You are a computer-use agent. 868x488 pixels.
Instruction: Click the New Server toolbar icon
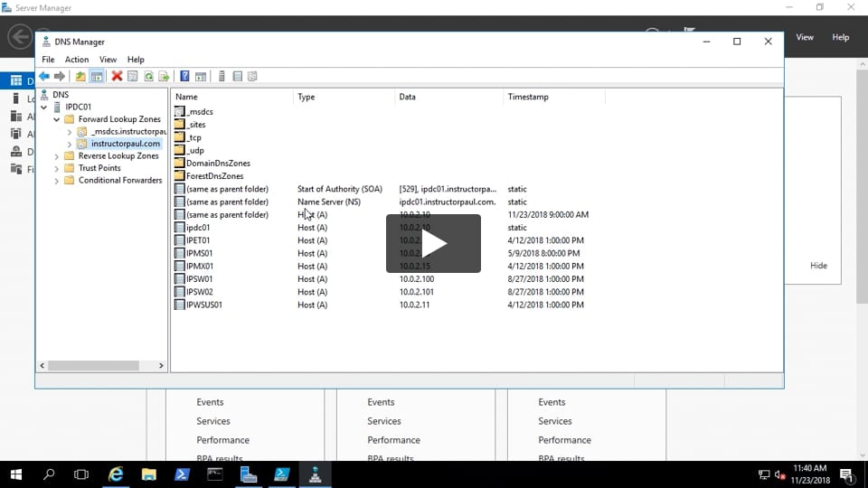coord(222,77)
